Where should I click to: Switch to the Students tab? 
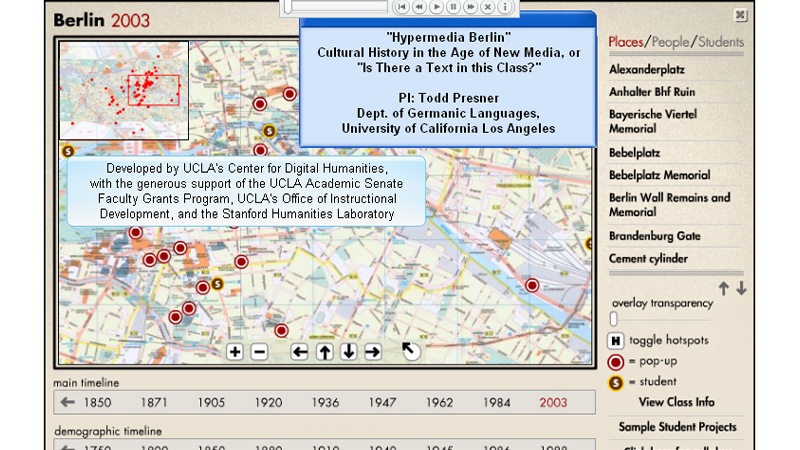click(x=720, y=42)
